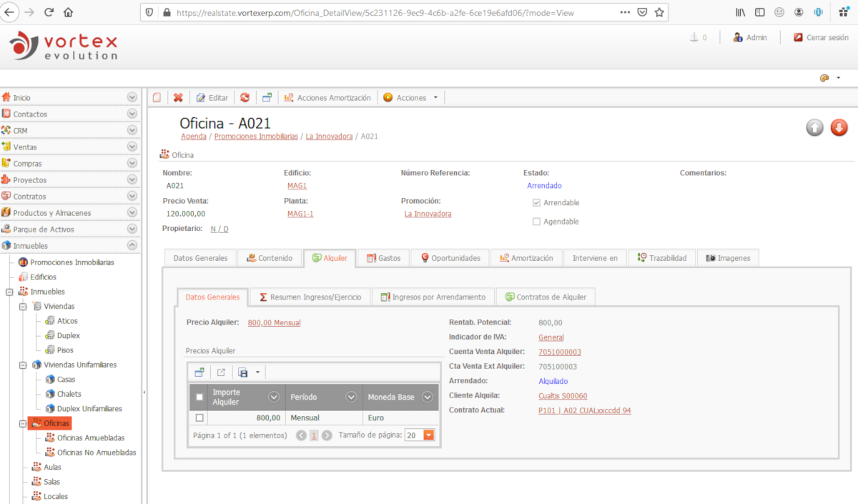Enable the Agendable checkbox
The width and height of the screenshot is (858, 504).
point(536,222)
